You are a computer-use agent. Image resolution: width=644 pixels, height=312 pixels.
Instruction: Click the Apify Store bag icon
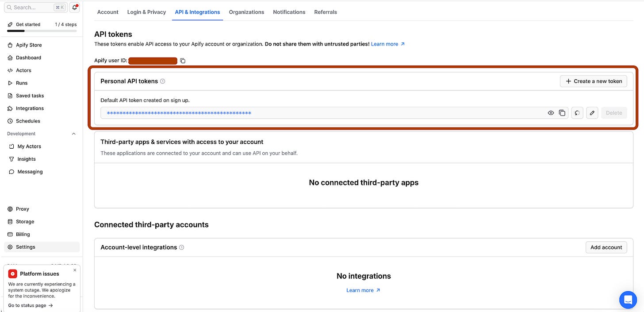pyautogui.click(x=11, y=45)
